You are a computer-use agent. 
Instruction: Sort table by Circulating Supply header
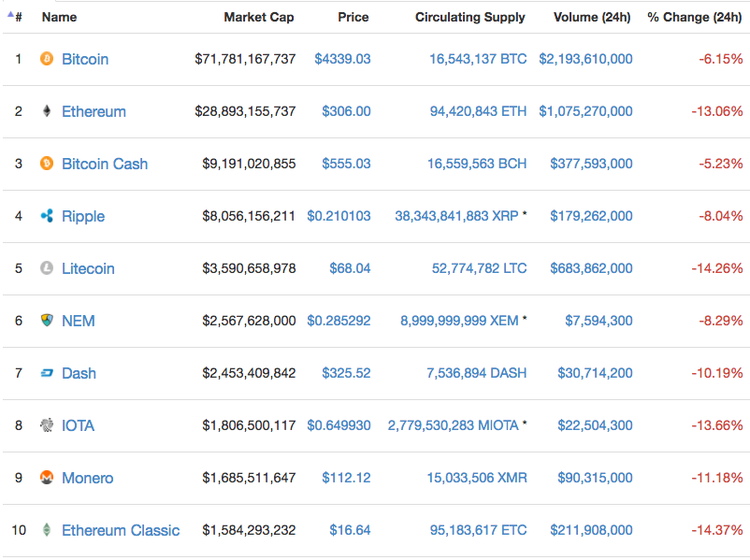tap(470, 17)
